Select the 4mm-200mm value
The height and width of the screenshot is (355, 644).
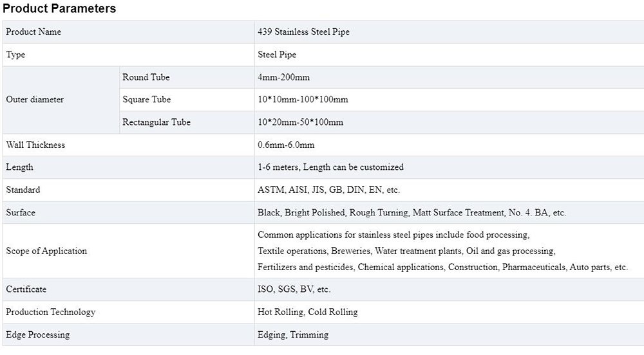click(x=283, y=77)
